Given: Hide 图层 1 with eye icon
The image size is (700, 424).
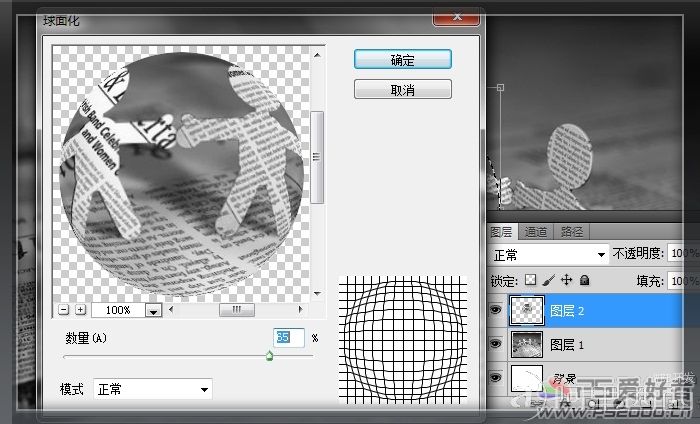Looking at the screenshot, I should pyautogui.click(x=496, y=344).
